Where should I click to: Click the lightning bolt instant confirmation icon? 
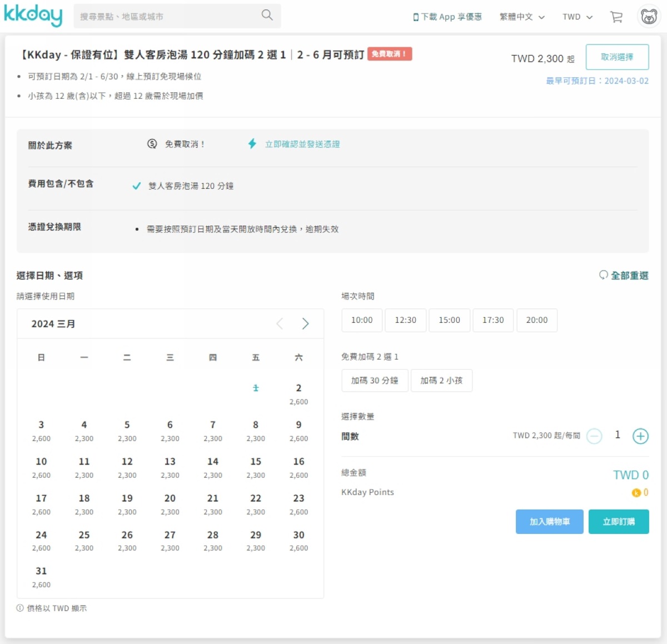(252, 144)
